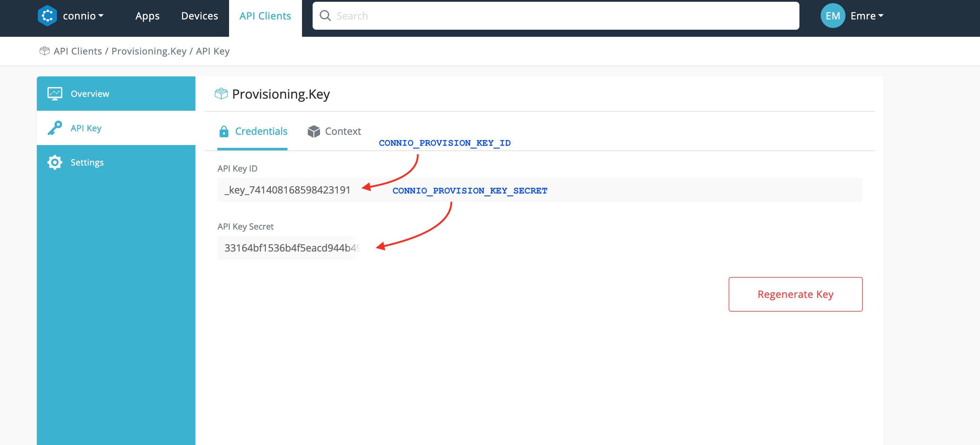
Task: Click into the Search input field
Action: [x=563, y=16]
